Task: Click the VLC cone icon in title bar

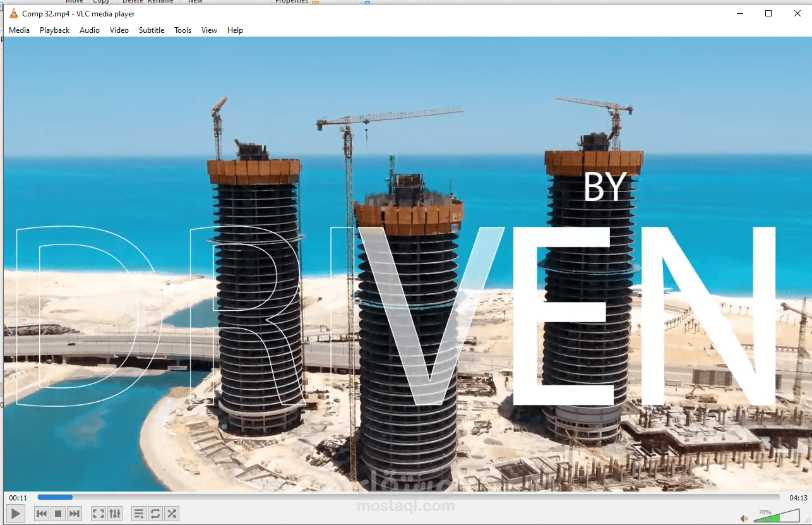Action: point(14,13)
